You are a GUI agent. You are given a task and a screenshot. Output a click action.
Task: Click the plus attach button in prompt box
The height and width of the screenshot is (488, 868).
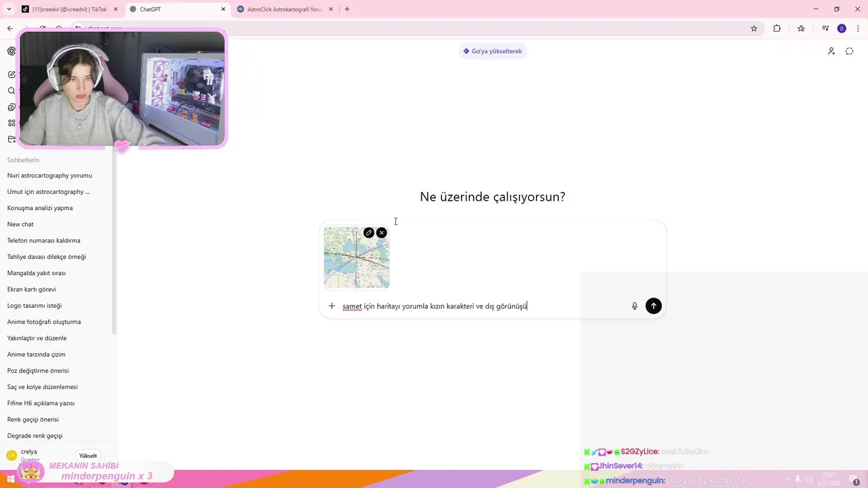pyautogui.click(x=332, y=306)
